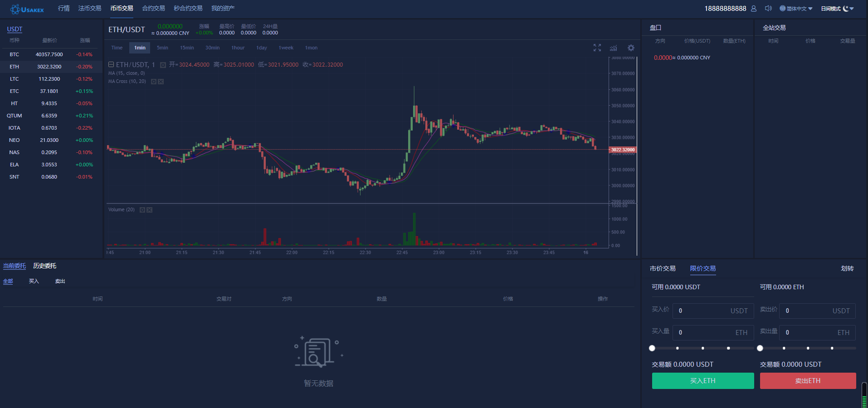This screenshot has width=868, height=408.
Task: Open Volume indicator settings gear
Action: tap(142, 210)
